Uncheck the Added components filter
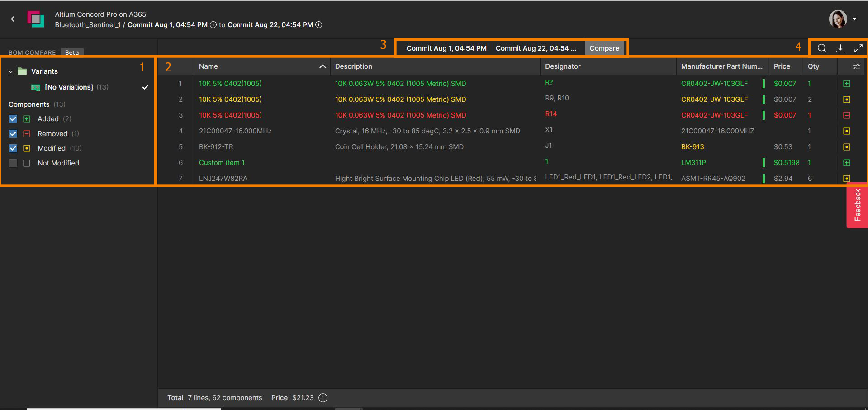This screenshot has height=410, width=868. (13, 118)
